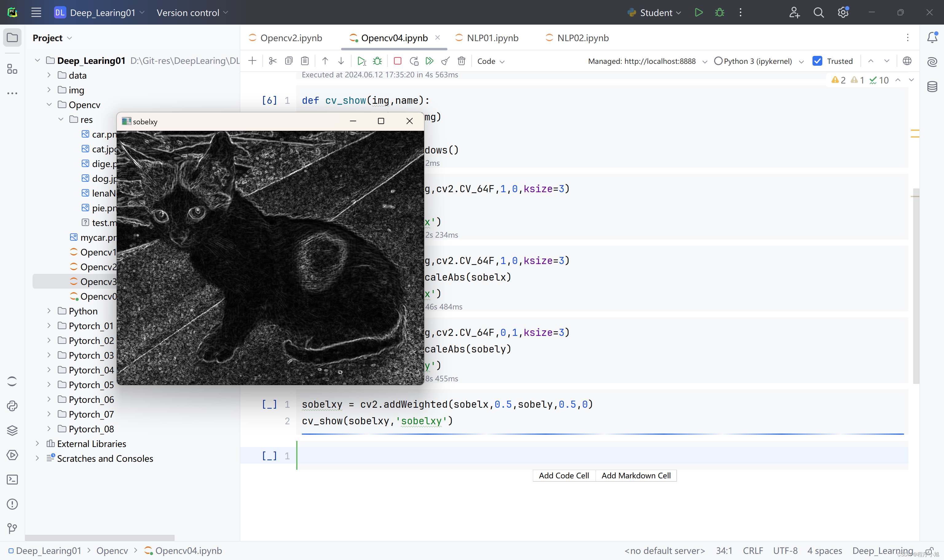Image resolution: width=944 pixels, height=560 pixels.
Task: Toggle the Trusted checkbox
Action: pyautogui.click(x=817, y=61)
